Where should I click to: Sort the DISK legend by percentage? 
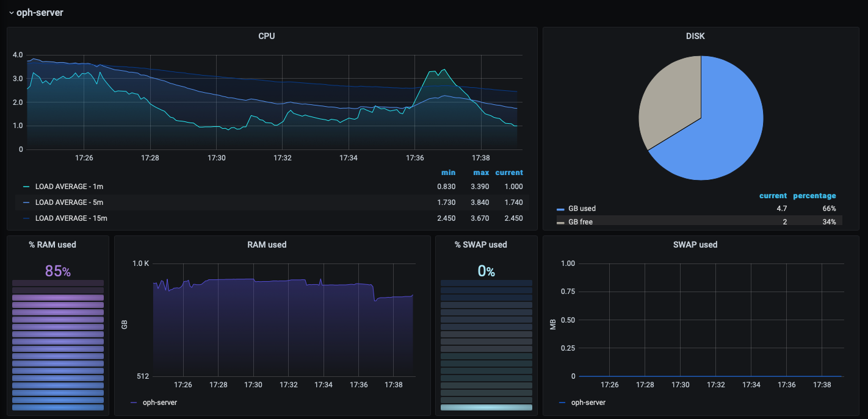point(814,195)
